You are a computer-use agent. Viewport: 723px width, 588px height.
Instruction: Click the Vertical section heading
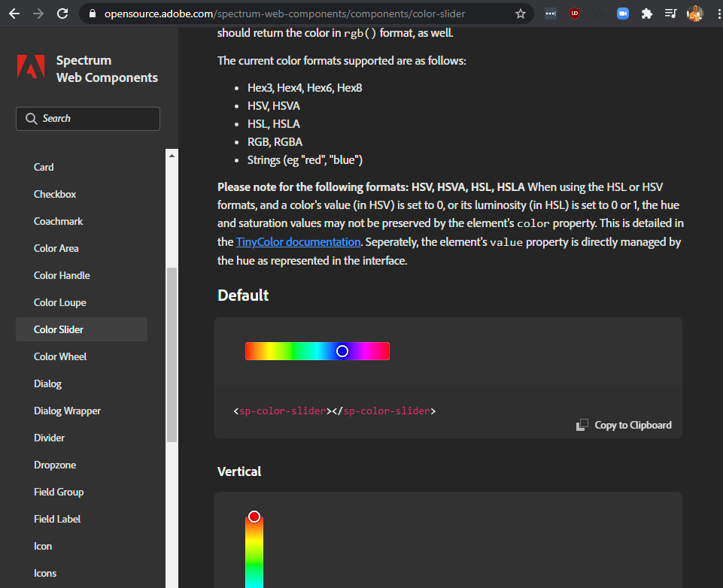239,471
